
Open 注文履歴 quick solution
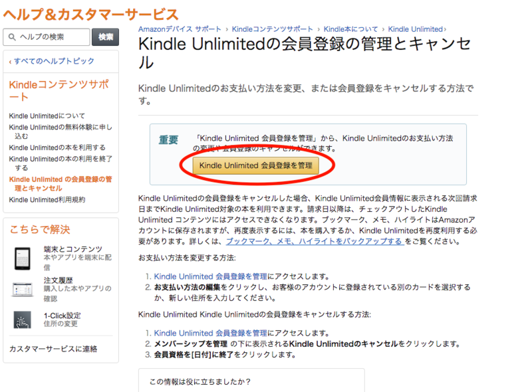click(58, 280)
